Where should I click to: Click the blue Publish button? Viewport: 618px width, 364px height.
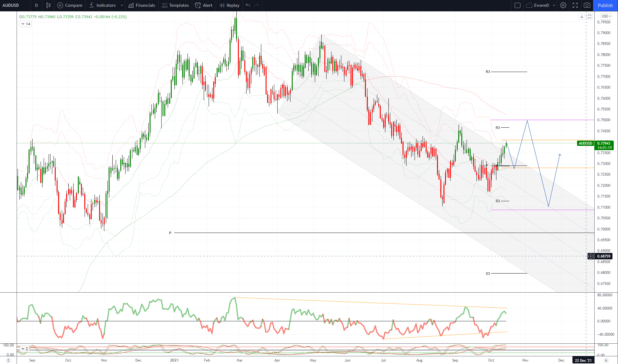pyautogui.click(x=605, y=5)
